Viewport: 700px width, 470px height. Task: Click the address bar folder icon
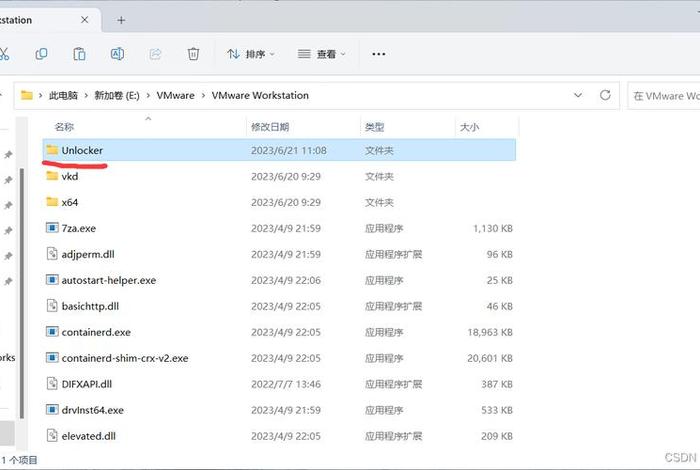pos(27,95)
